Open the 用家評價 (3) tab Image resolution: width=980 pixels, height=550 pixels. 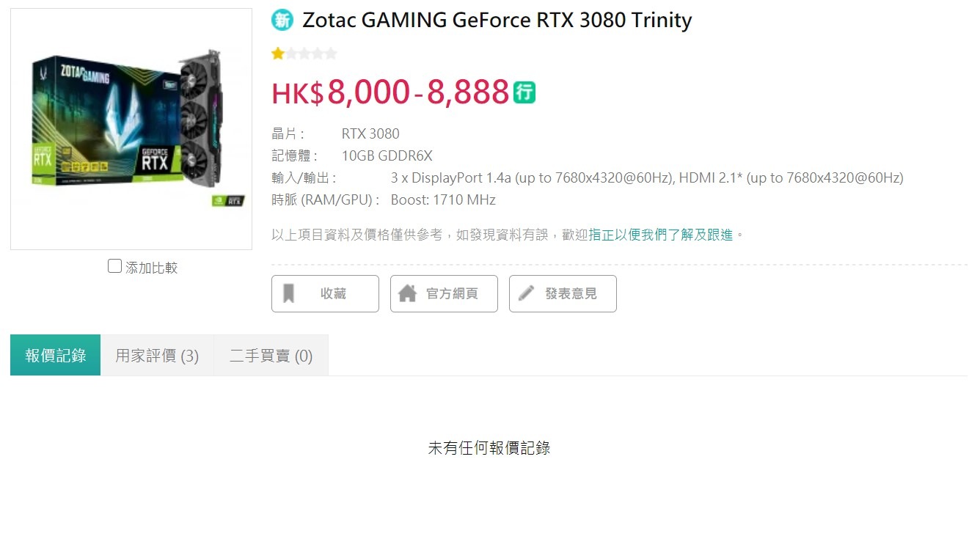coord(157,355)
